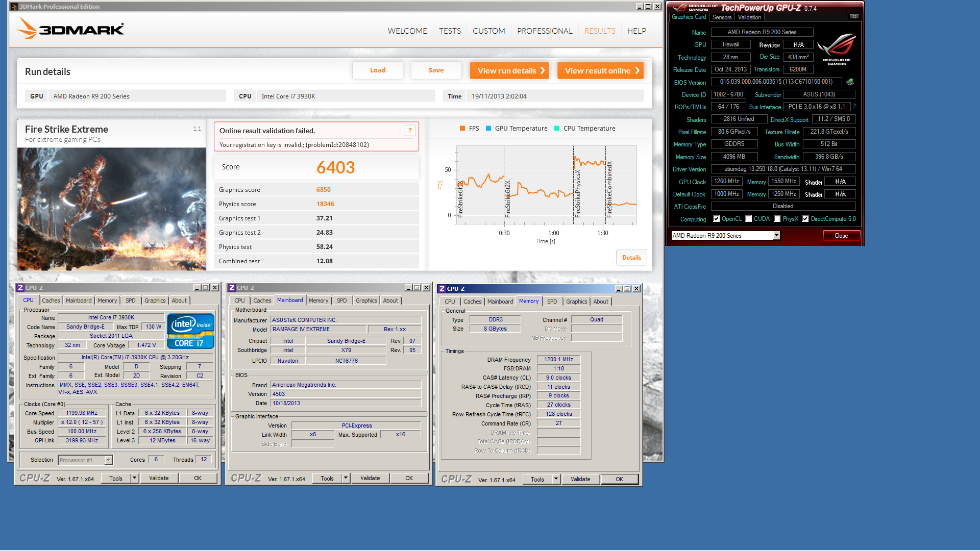The width and height of the screenshot is (980, 551).
Task: Open the Memory tab in CPU-Z Mainboard window
Action: point(318,300)
